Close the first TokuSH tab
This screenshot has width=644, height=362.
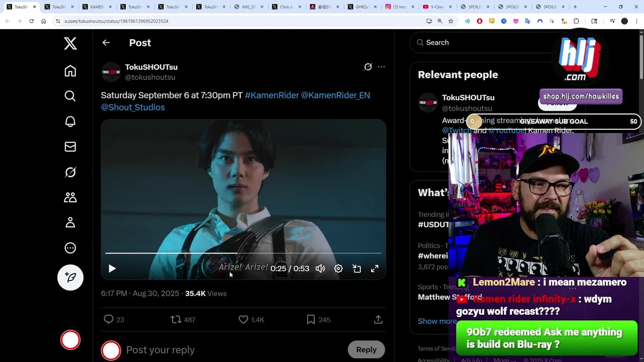(35, 7)
